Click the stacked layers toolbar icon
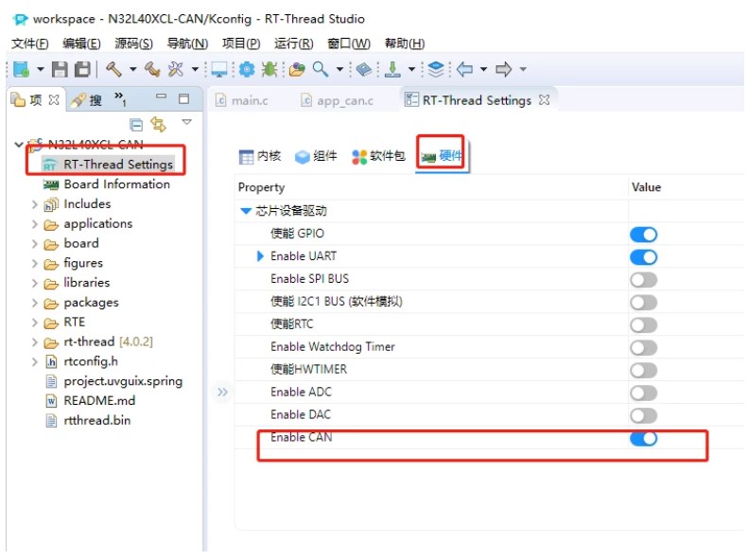 435,70
